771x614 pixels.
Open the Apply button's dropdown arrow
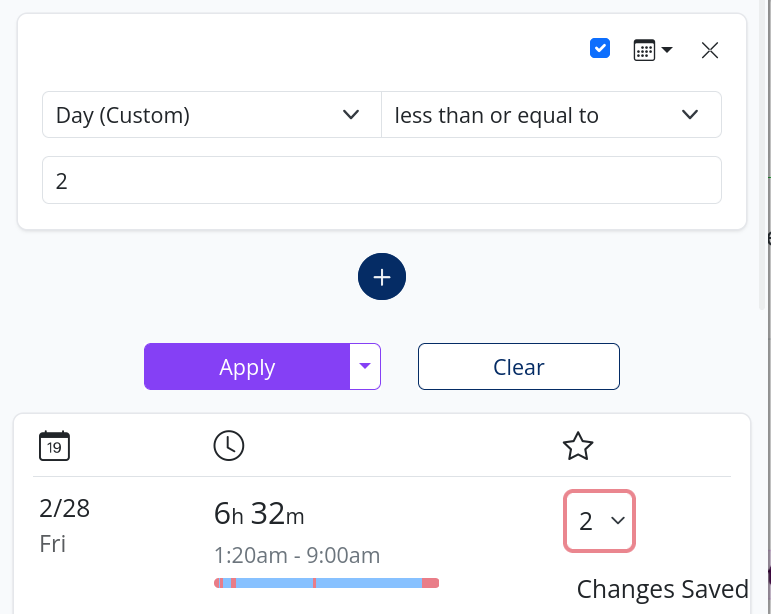365,366
